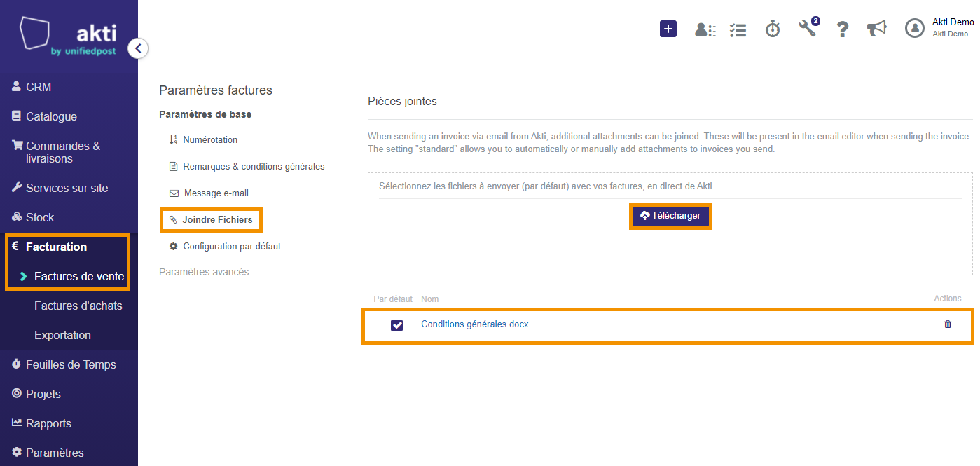Open the megaphone announcements icon
980x466 pixels.
pos(876,29)
